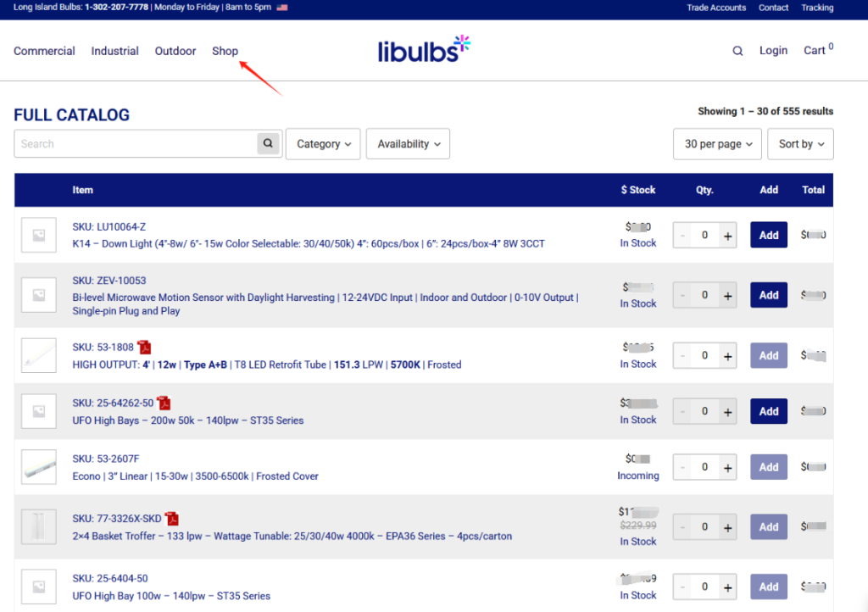Increase quantity for SKU 77-3326X-SKD
The image size is (868, 612).
(x=727, y=527)
